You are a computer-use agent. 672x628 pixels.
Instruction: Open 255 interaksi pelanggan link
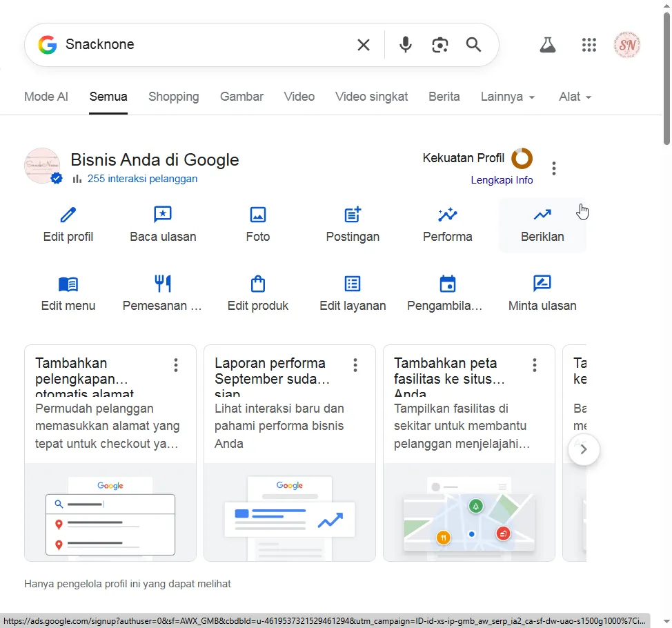point(142,179)
